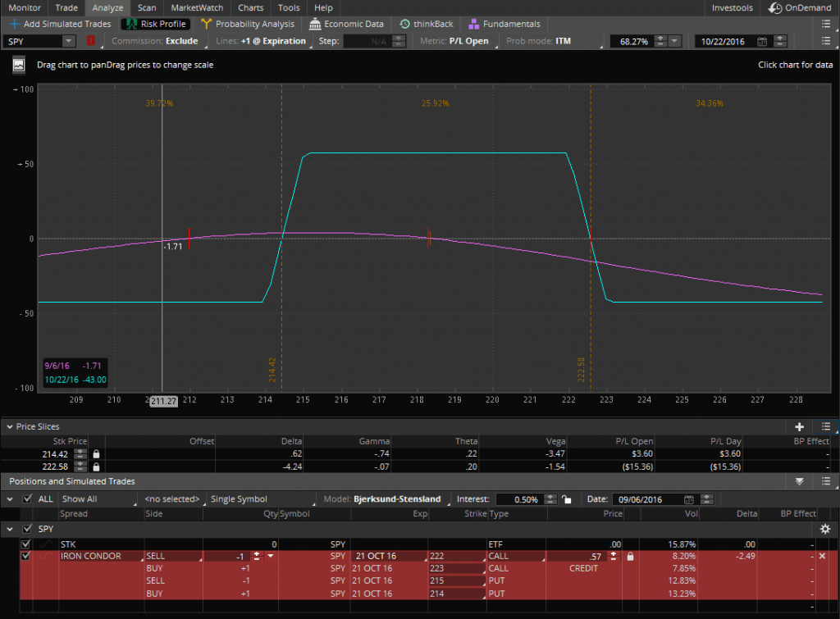Image resolution: width=840 pixels, height=619 pixels.
Task: Open the Charts tab
Action: coord(251,7)
